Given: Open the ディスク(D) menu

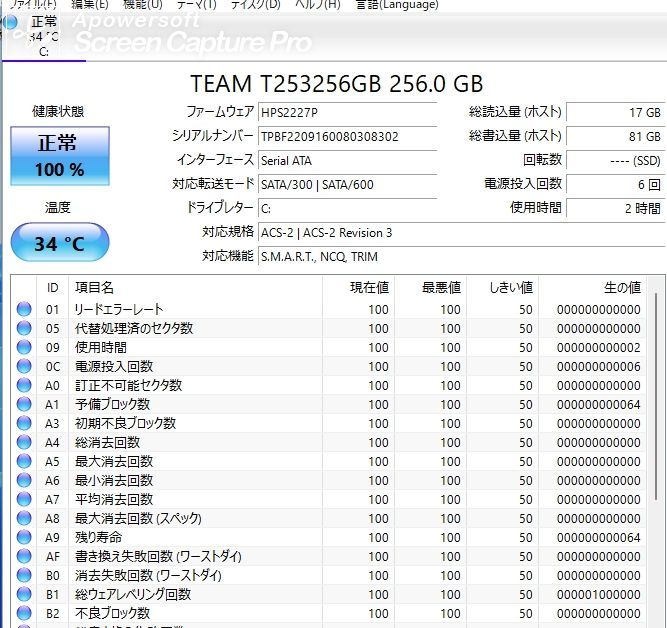Looking at the screenshot, I should [255, 5].
